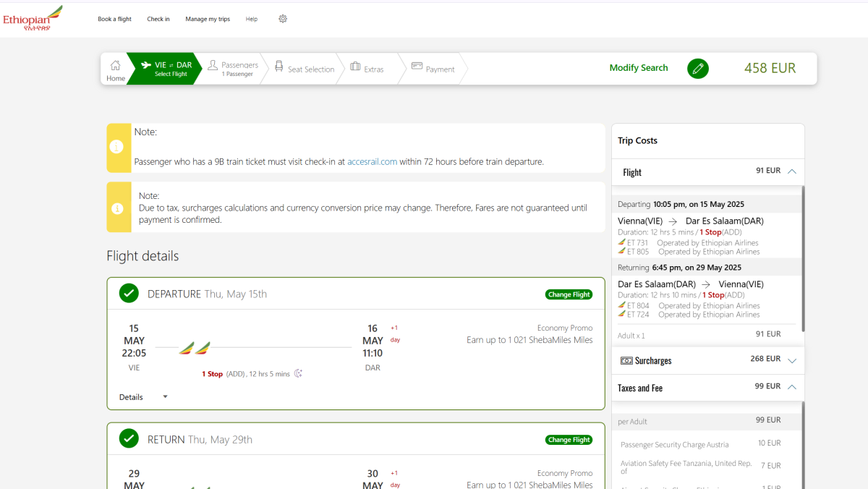Open the Book a flight menu
This screenshot has width=868, height=489.
coord(114,20)
